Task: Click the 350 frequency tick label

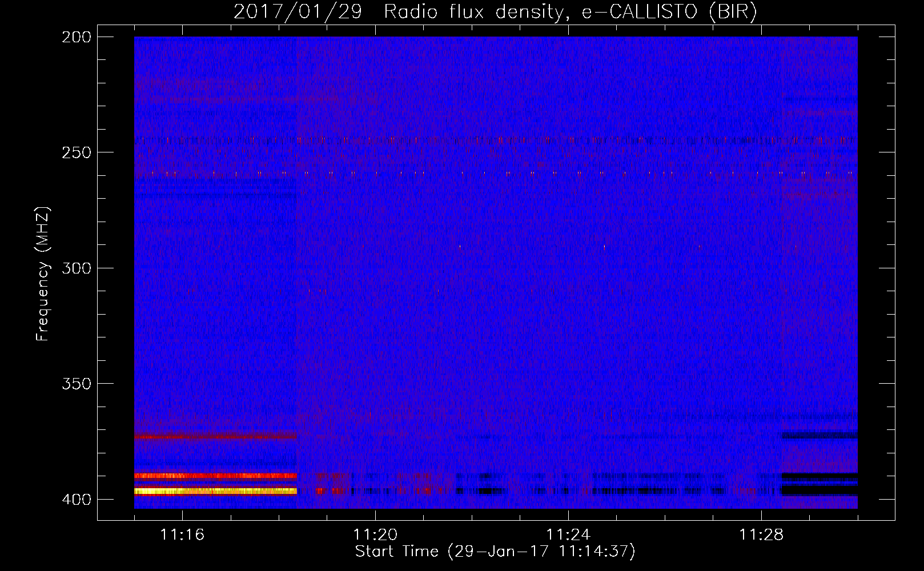Action: [77, 384]
